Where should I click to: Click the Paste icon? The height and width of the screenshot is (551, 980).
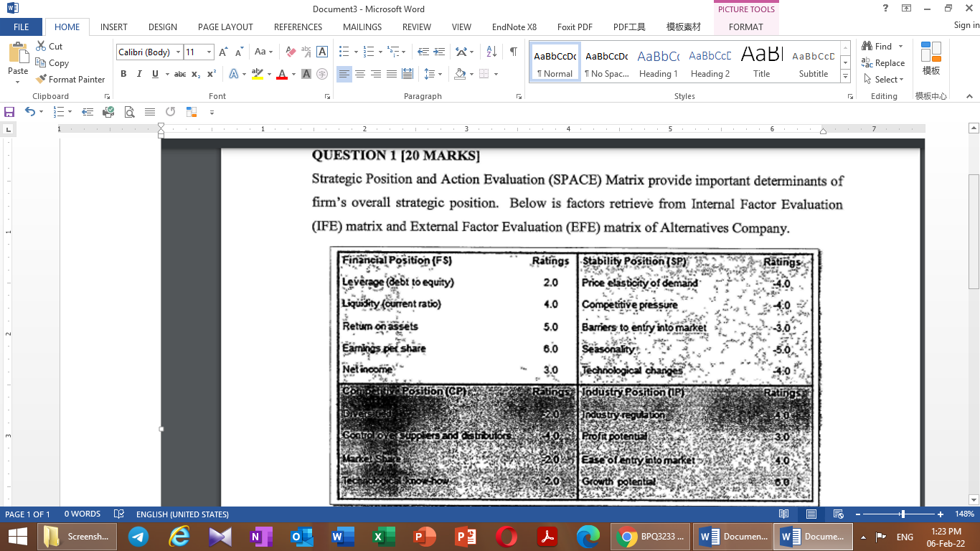click(x=18, y=54)
